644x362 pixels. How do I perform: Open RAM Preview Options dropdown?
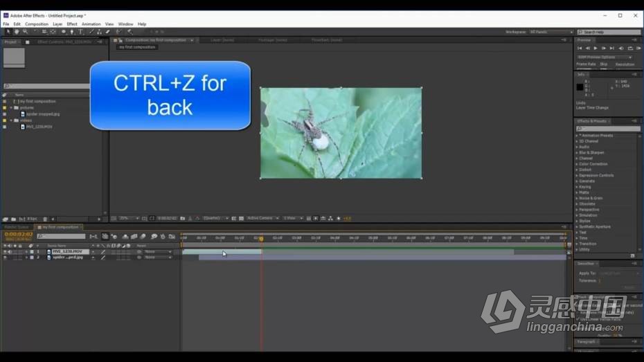coord(605,57)
